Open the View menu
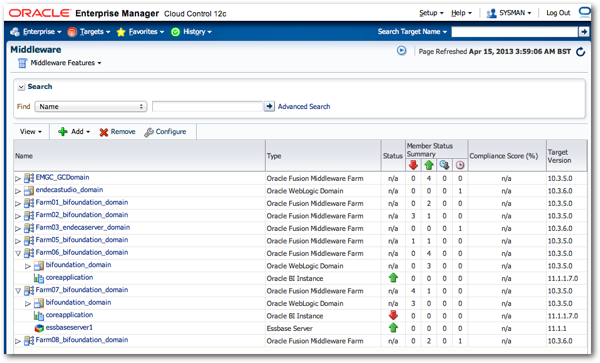 click(x=31, y=132)
